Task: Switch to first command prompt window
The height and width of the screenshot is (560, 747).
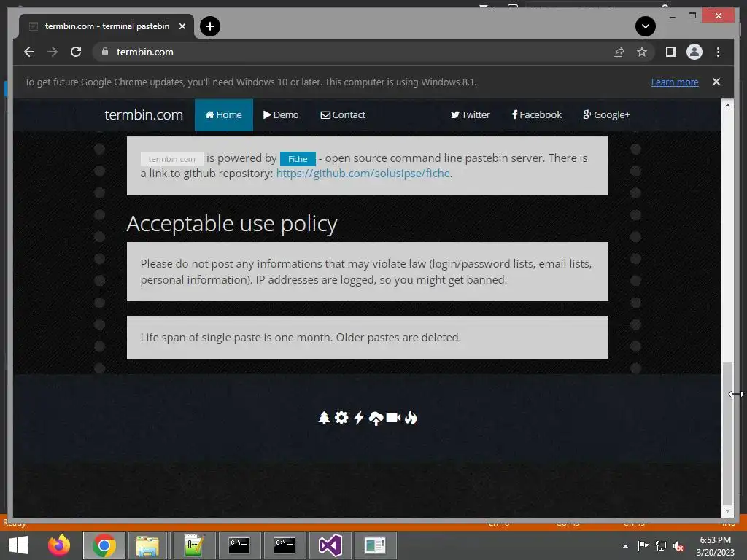Action: point(239,545)
